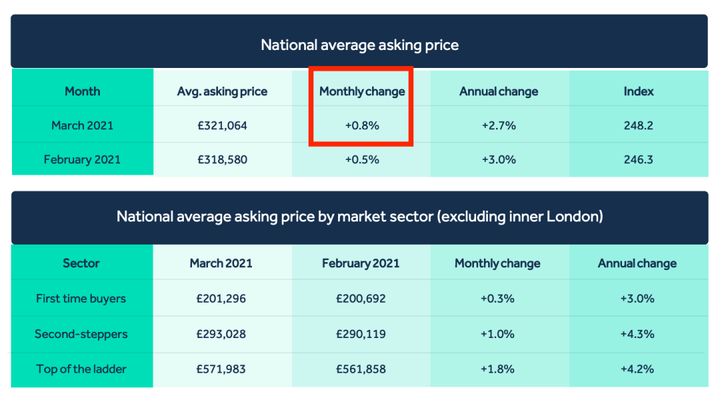Image resolution: width=720 pixels, height=398 pixels.
Task: Click the £321,064 asking price cell
Action: [x=222, y=125]
